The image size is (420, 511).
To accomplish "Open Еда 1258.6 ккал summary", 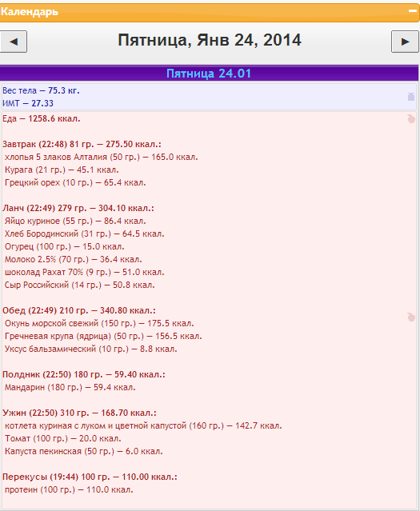I will click(42, 118).
